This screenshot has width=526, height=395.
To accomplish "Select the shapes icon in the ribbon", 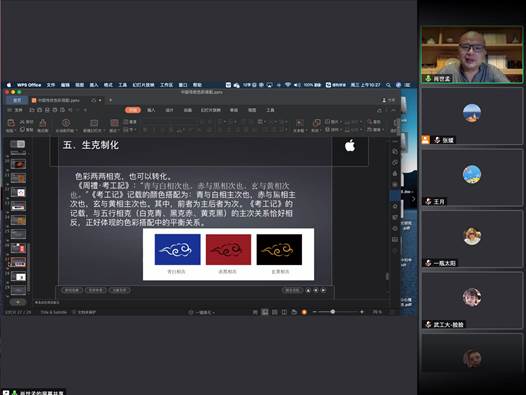I will point(316,123).
